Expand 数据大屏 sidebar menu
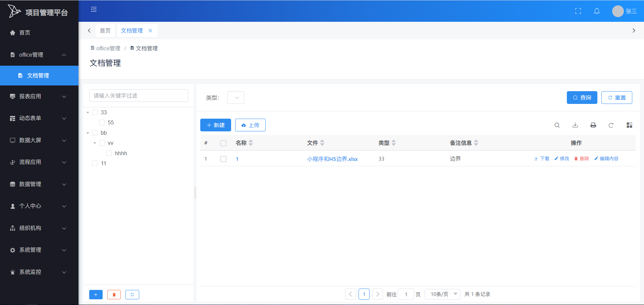 39,140
